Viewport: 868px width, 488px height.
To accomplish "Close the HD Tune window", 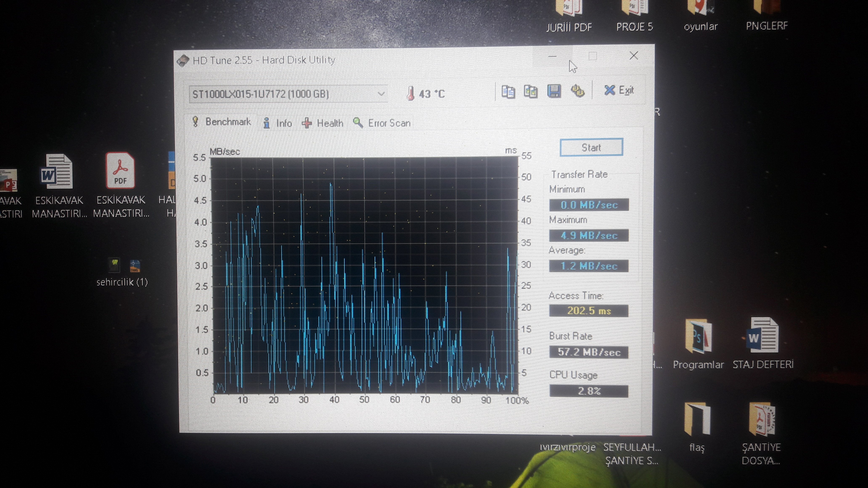I will (634, 55).
